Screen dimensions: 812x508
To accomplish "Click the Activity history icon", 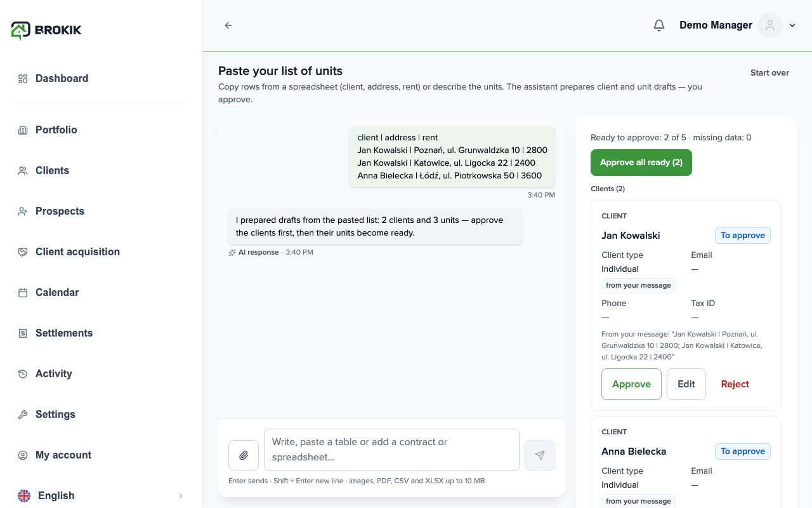I will click(x=23, y=374).
